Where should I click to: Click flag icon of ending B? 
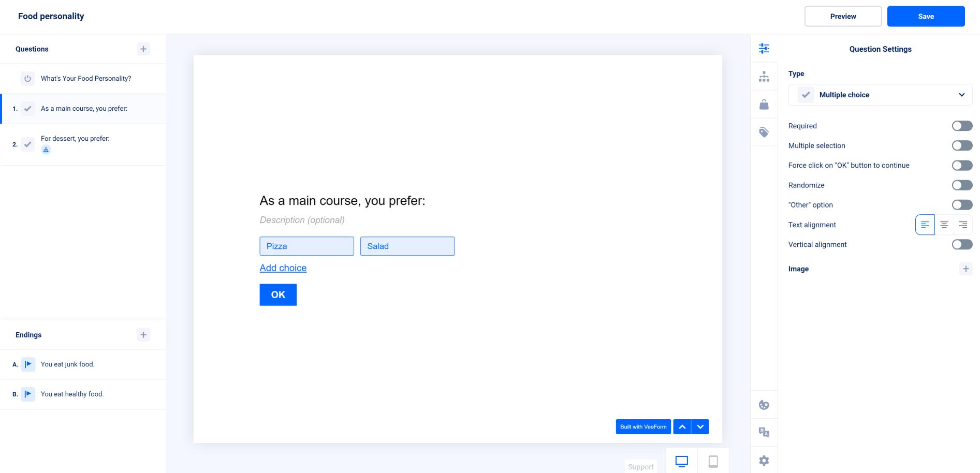click(28, 394)
